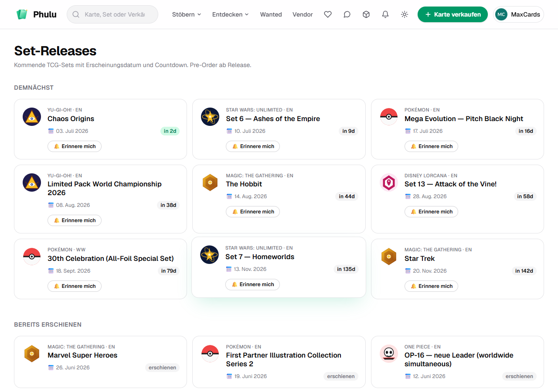The image size is (558, 392).
Task: Click Erinnere mich for Star Trek
Action: click(431, 286)
